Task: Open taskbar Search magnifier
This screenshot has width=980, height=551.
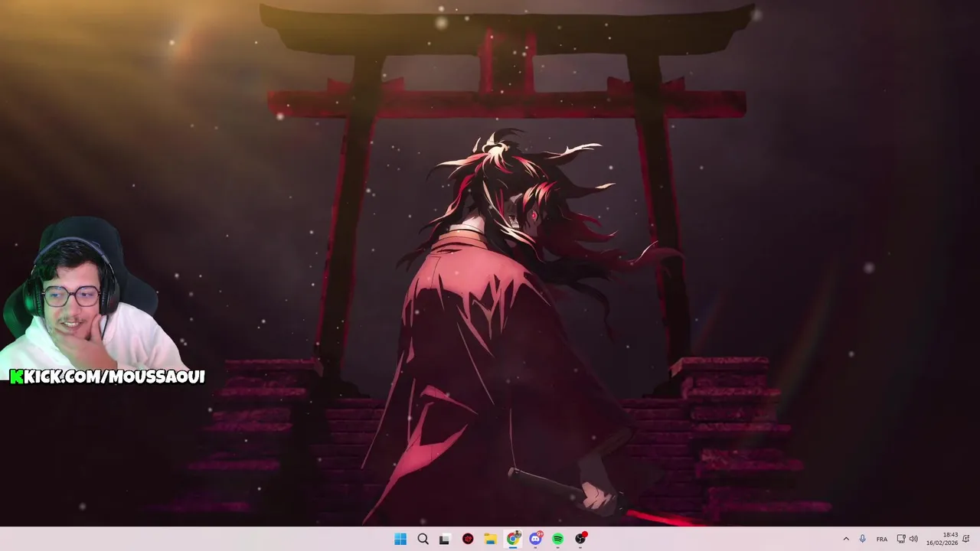Action: (423, 539)
